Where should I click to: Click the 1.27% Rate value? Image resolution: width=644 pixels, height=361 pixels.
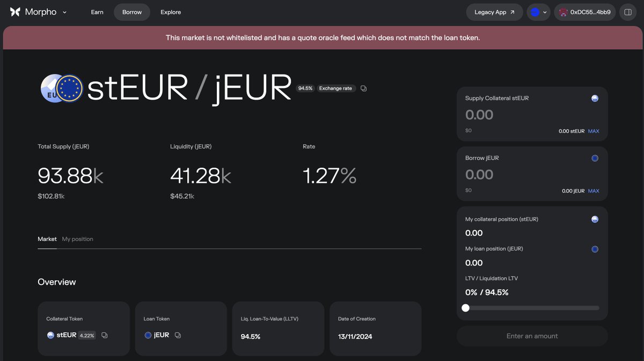coord(330,176)
